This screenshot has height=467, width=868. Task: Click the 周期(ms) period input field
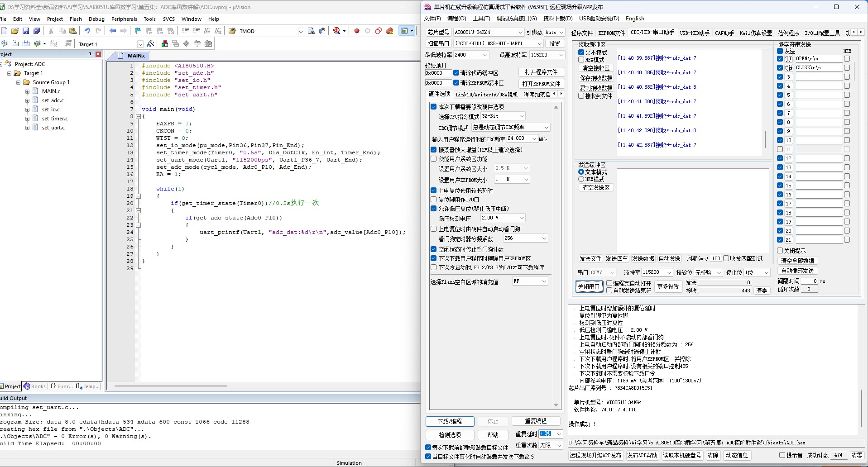coord(716,259)
